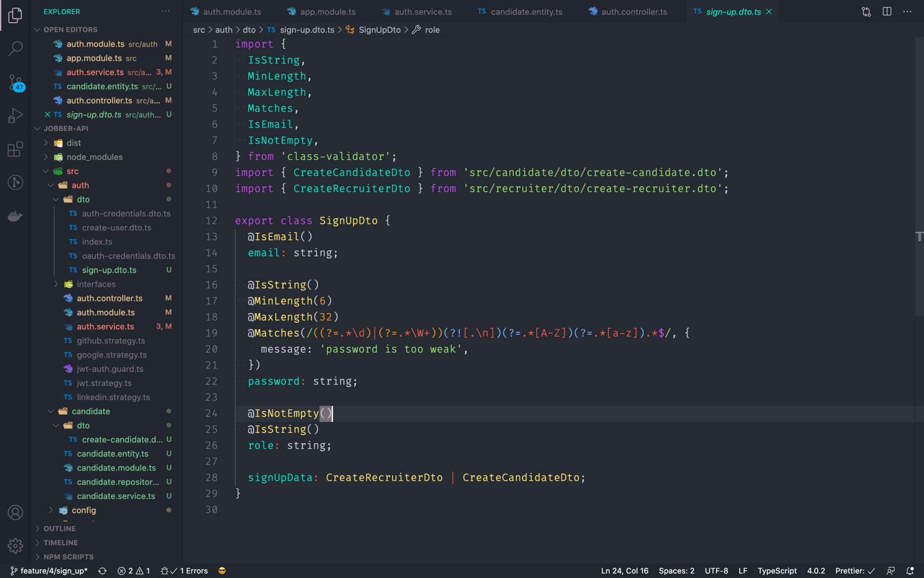Click the Explorer more actions ellipsis

(x=166, y=11)
